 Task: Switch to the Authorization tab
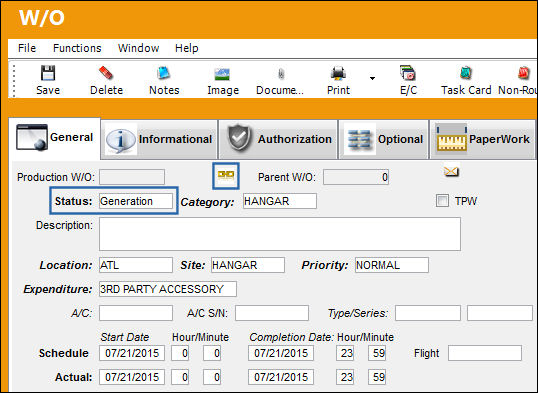(x=278, y=139)
